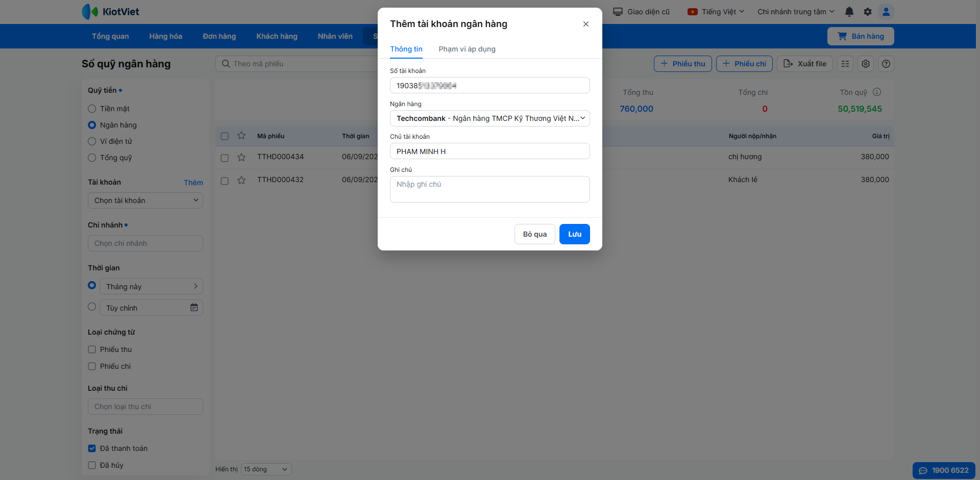The image size is (980, 480).
Task: Click the Phiếu chi create button
Action: point(745,64)
